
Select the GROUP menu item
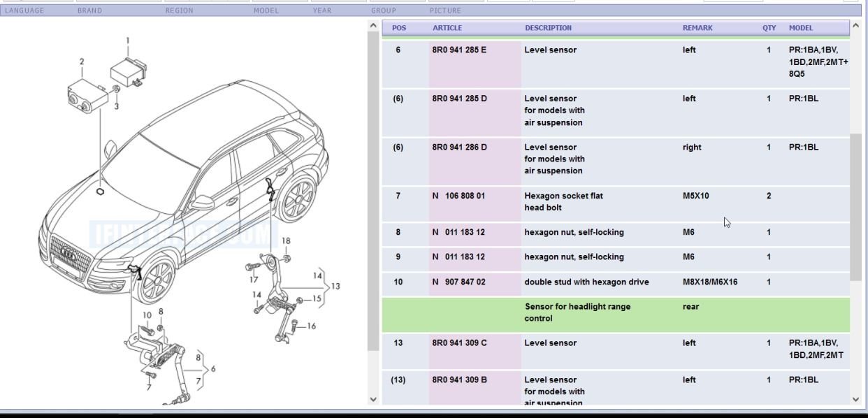(384, 10)
